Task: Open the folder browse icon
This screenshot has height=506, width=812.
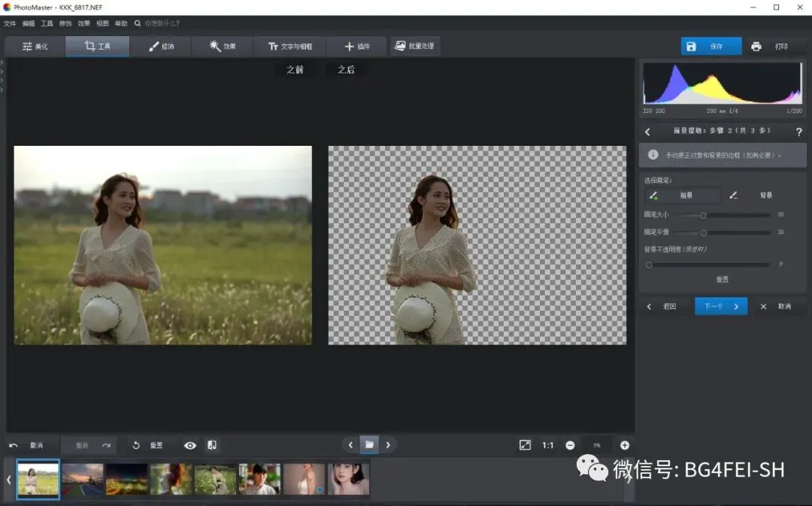Action: coord(369,444)
